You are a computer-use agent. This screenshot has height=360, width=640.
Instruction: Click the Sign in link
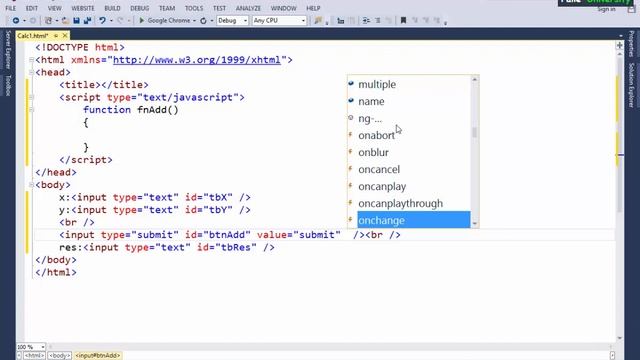pyautogui.click(x=606, y=9)
